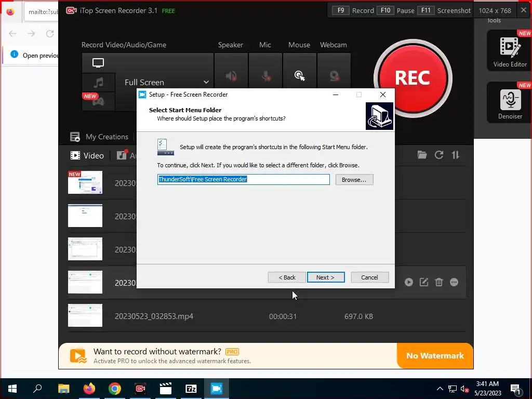Click Browse to choose a different folder
This screenshot has height=399, width=532.
click(x=354, y=180)
